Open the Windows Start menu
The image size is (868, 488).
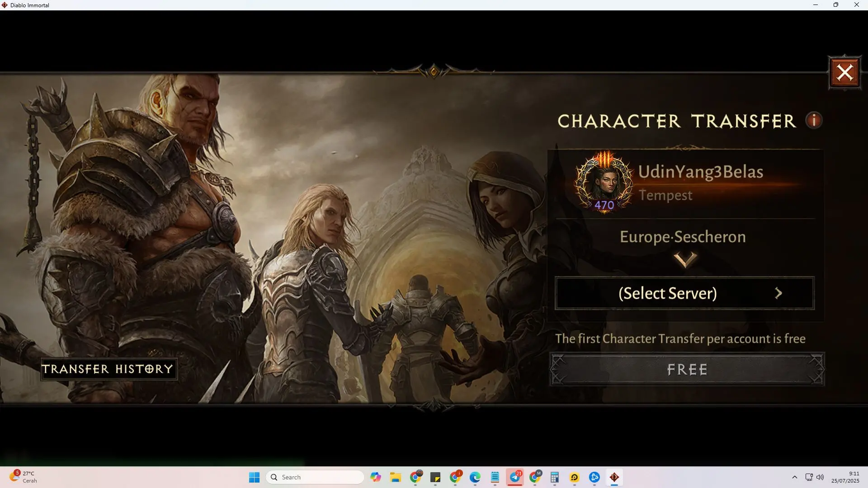(254, 477)
